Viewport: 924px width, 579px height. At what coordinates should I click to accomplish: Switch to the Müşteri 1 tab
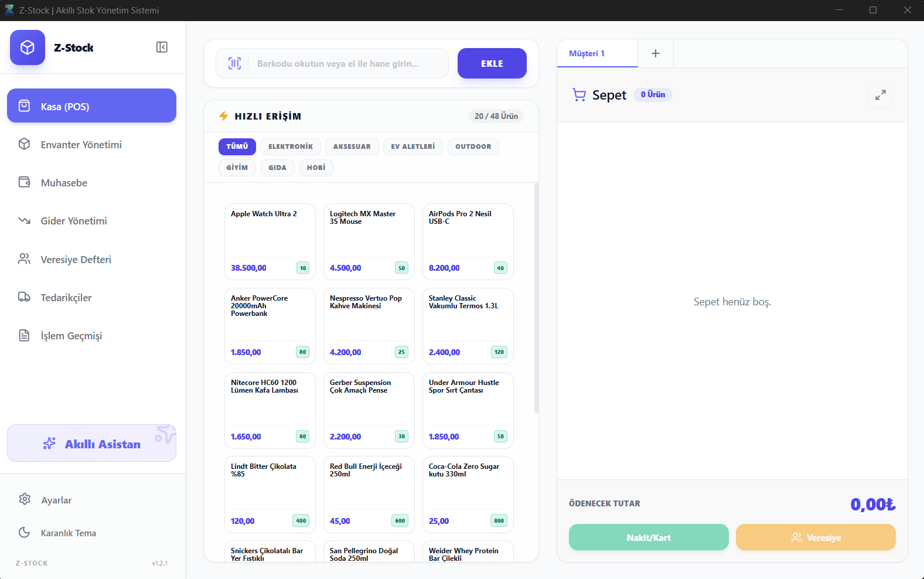coord(597,53)
